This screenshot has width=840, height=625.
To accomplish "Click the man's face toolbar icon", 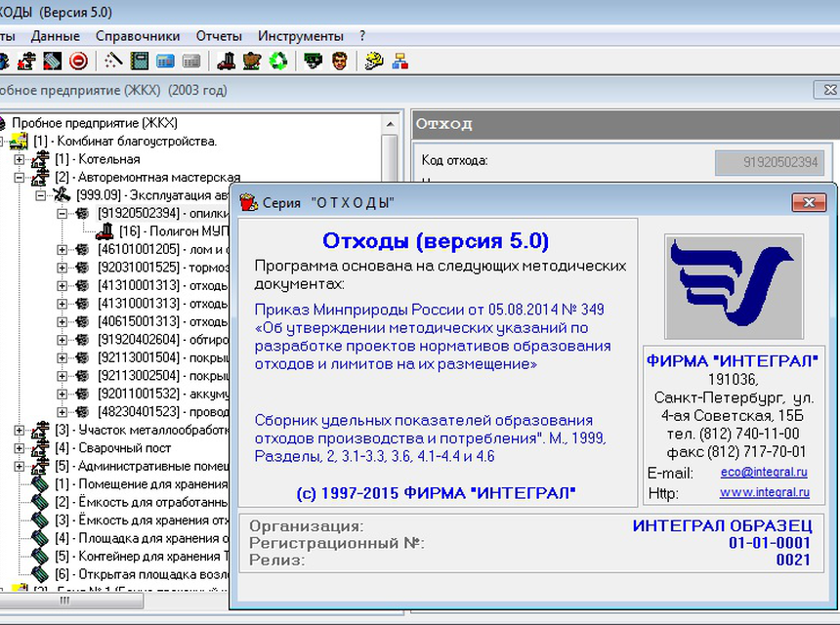I will click(339, 62).
